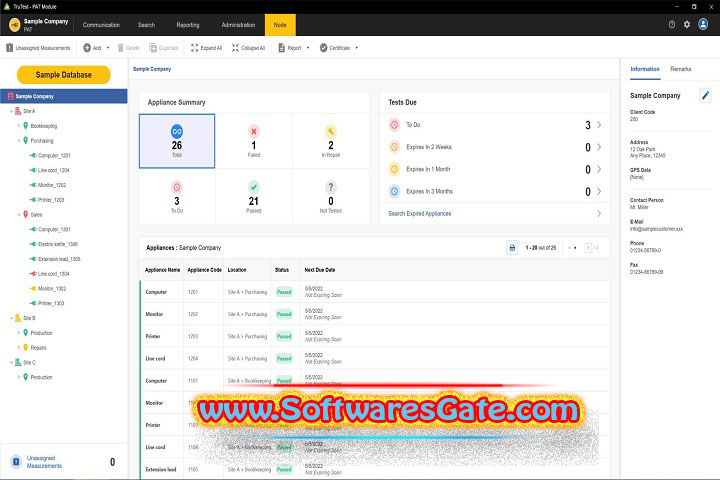Select Monitor_1202 in the tree
This screenshot has height=480, width=720.
48,185
